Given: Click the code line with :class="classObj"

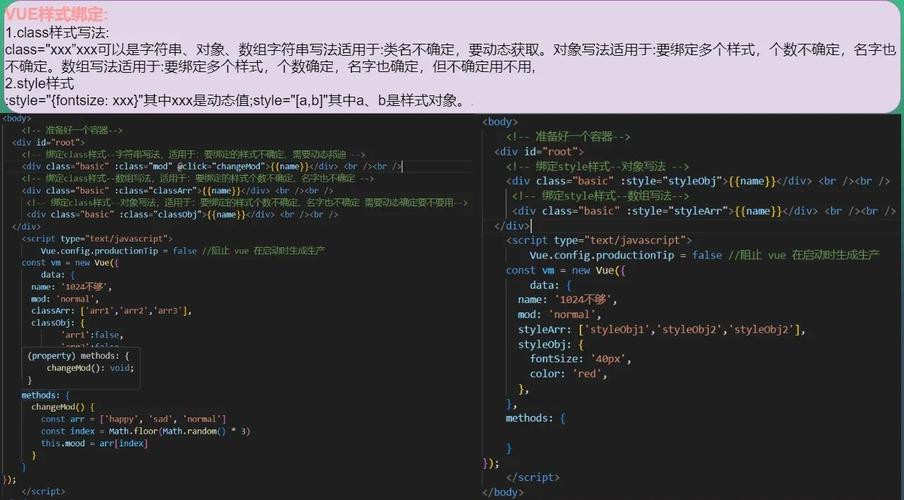Looking at the screenshot, I should 182,215.
